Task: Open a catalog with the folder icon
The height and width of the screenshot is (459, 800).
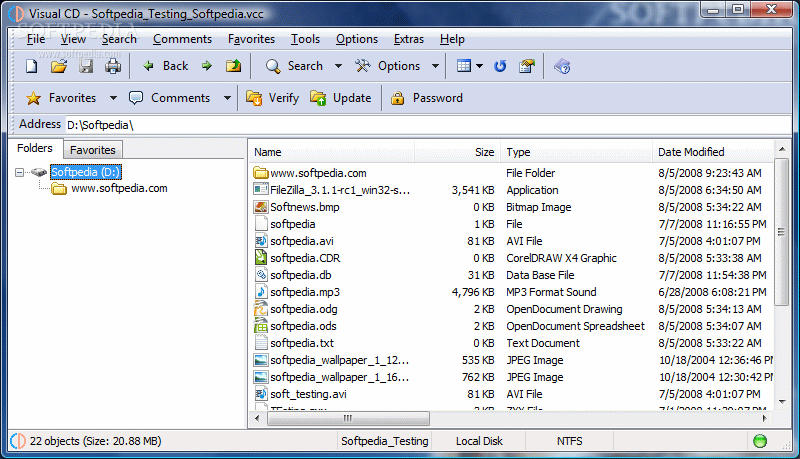Action: (x=59, y=66)
